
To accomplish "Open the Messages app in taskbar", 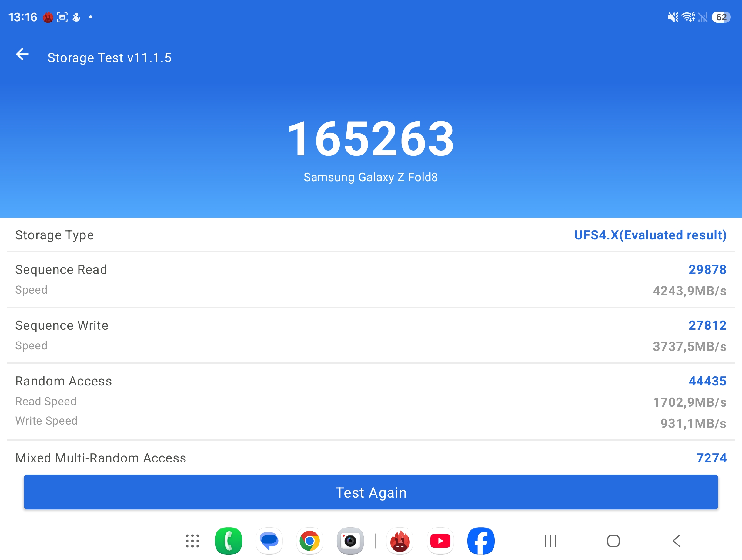I will [269, 541].
